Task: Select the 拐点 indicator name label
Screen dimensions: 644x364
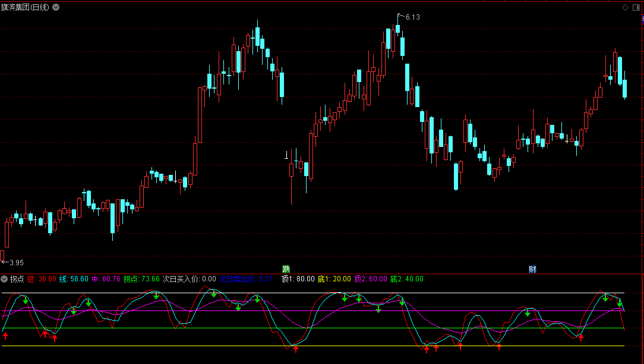Action: pyautogui.click(x=17, y=279)
